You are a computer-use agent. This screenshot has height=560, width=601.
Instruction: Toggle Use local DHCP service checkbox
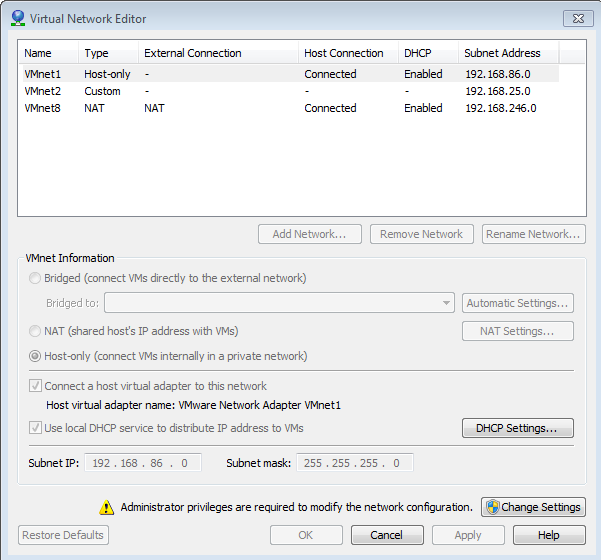(x=37, y=428)
